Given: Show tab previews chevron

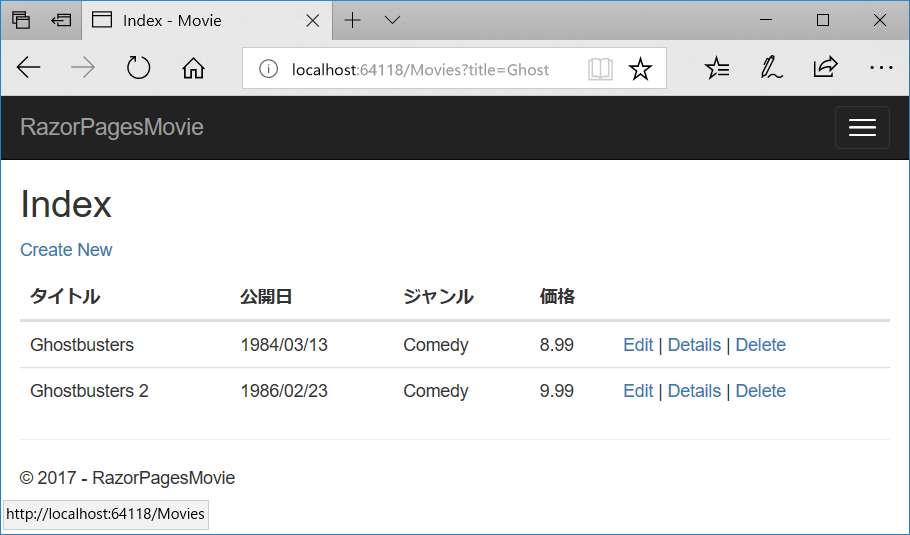Looking at the screenshot, I should tap(393, 20).
